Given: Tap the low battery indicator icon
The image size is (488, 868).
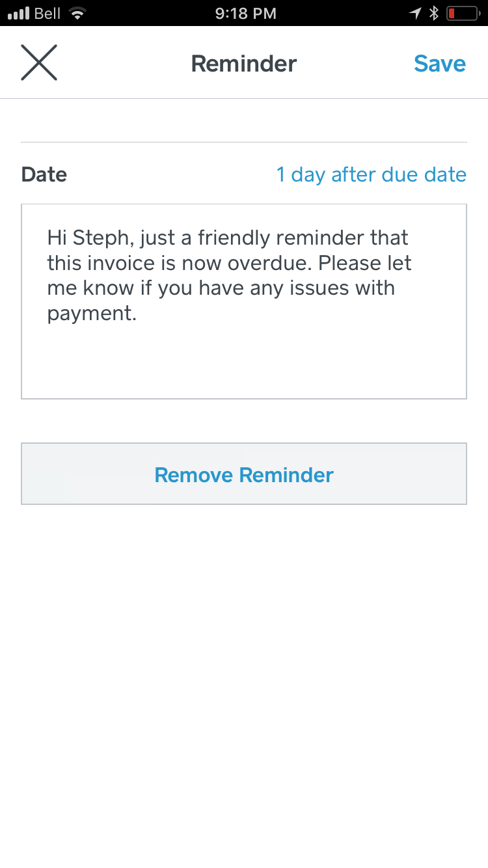Looking at the screenshot, I should 463,13.
